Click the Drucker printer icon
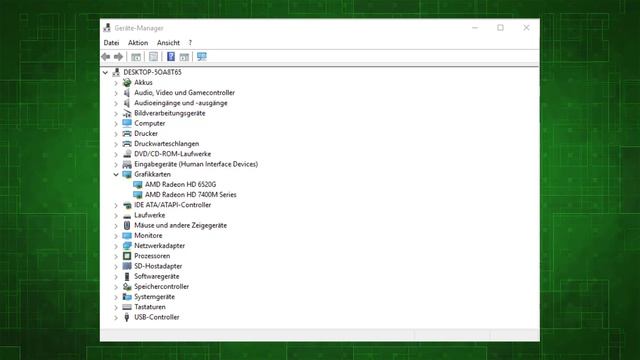 (x=127, y=133)
